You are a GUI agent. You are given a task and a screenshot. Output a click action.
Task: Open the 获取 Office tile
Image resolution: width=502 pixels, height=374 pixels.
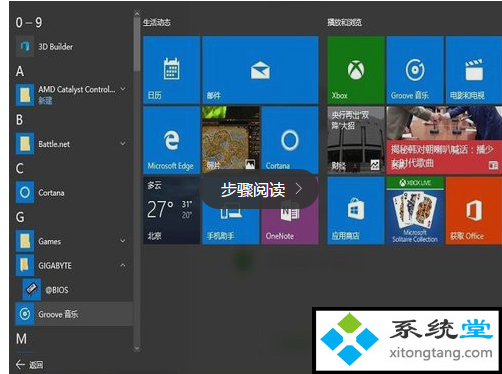(474, 210)
